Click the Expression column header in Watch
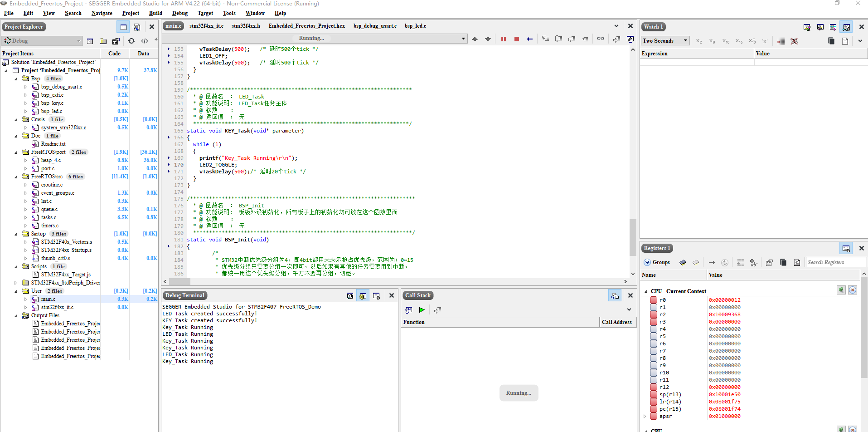 coord(697,54)
